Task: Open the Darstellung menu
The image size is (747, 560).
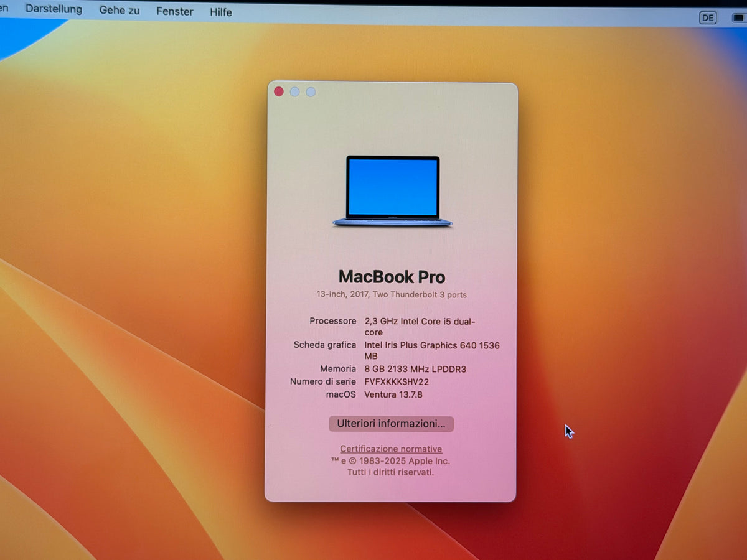Action: click(54, 9)
